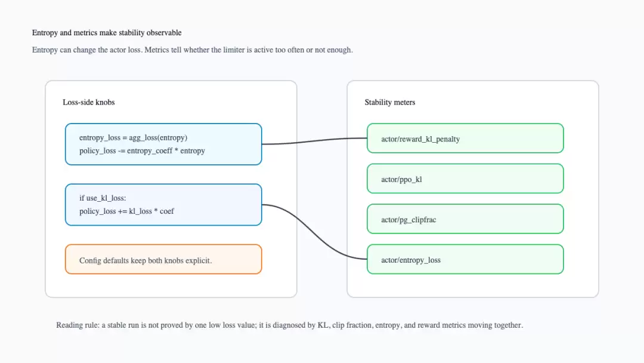Click the blue box with 'entropy_loss = agg_loss(entropy)'

click(x=163, y=144)
